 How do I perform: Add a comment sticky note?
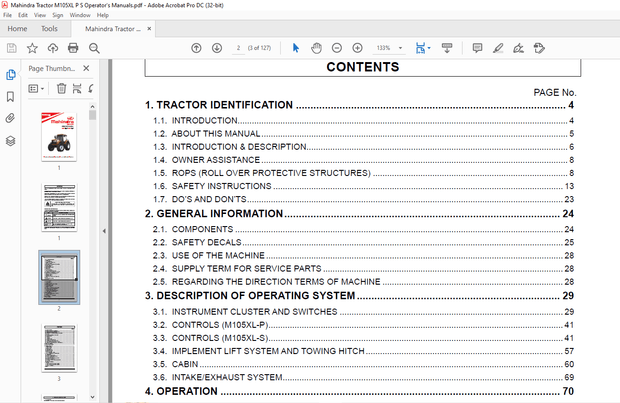click(x=477, y=48)
